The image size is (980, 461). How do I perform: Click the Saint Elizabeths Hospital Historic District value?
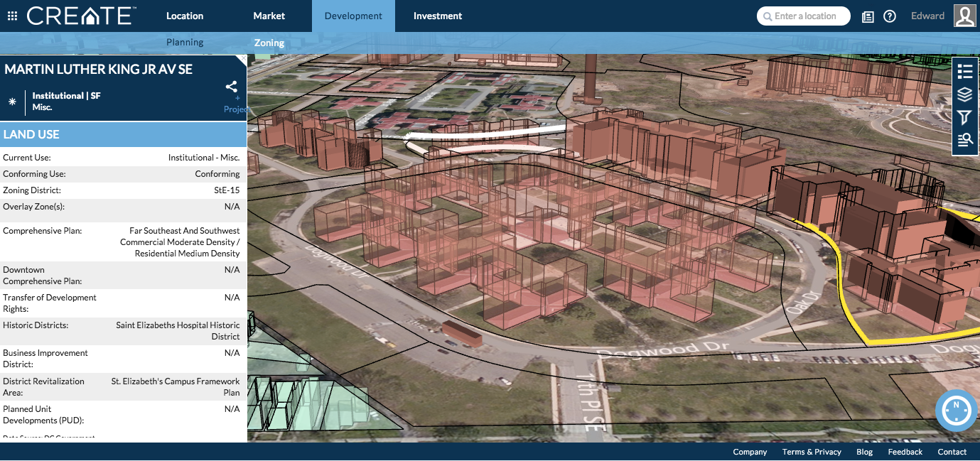(x=178, y=331)
